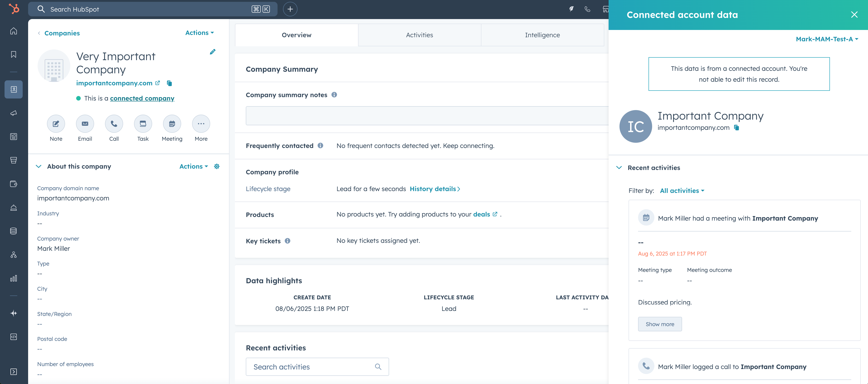Open the All activities filter dropdown
Viewport: 868px width, 384px height.
point(682,190)
